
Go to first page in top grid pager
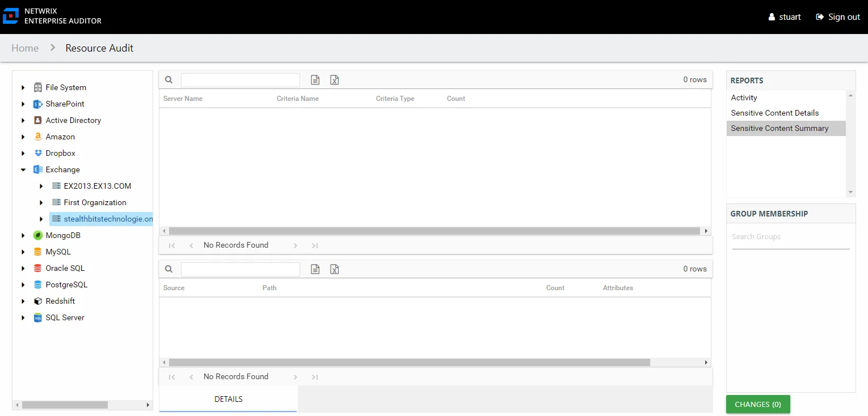(x=172, y=245)
